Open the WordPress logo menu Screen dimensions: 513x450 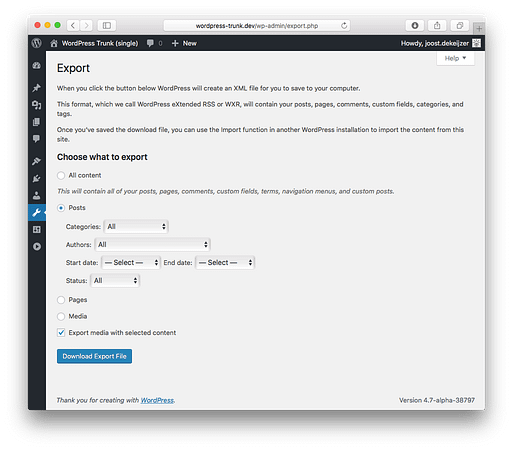click(x=37, y=43)
